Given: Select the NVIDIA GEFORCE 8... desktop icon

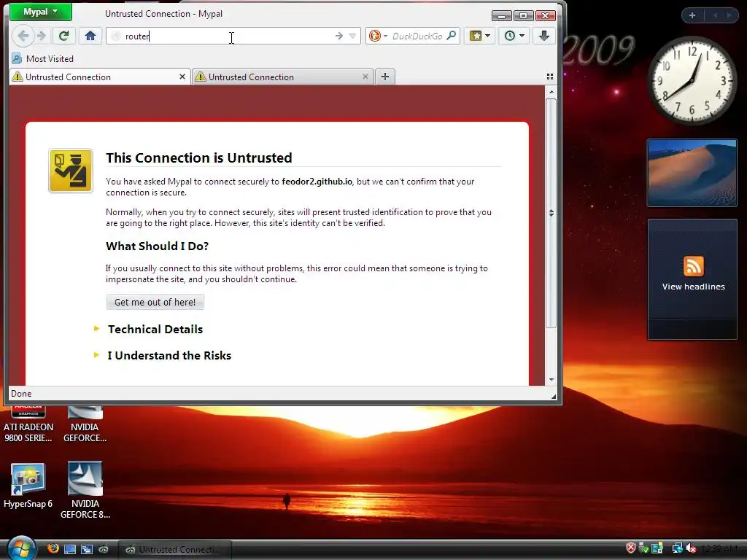Looking at the screenshot, I should click(85, 491).
